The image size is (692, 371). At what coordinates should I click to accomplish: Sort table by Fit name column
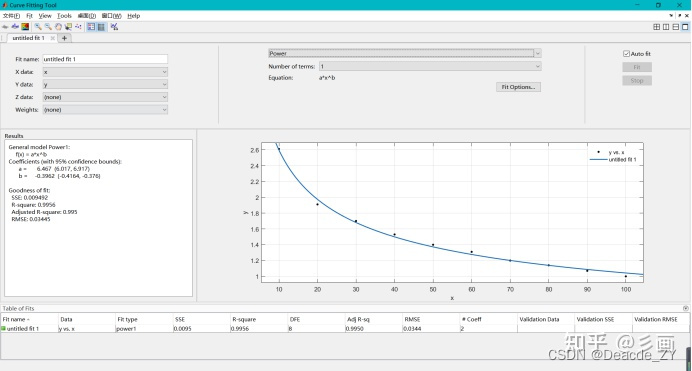point(29,319)
